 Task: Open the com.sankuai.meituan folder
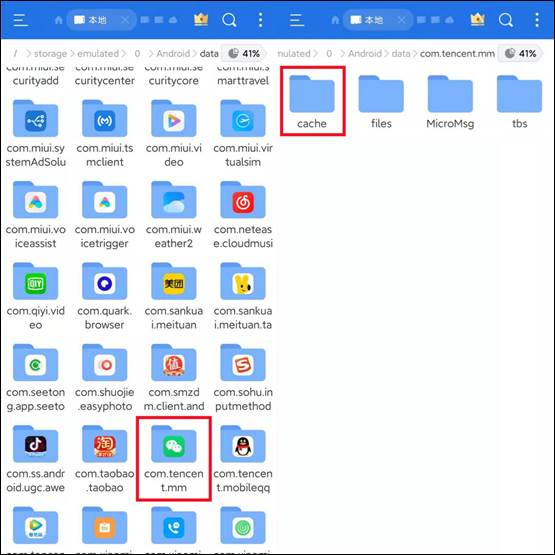click(173, 296)
